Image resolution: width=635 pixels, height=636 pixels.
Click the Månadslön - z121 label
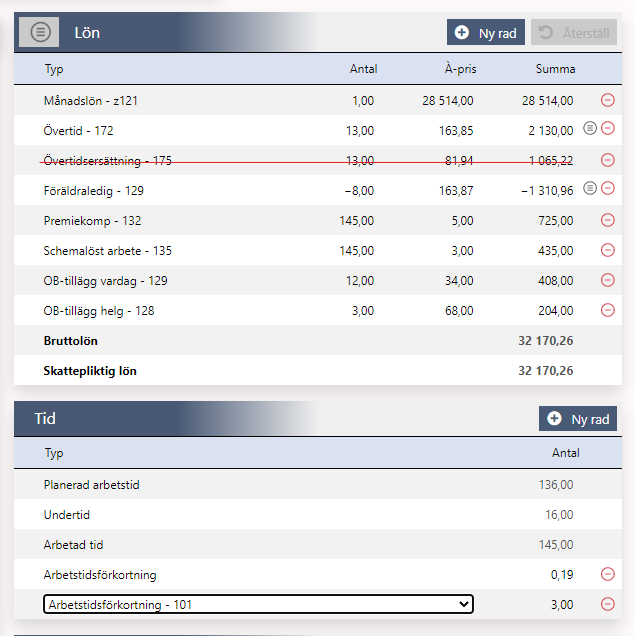tap(90, 101)
